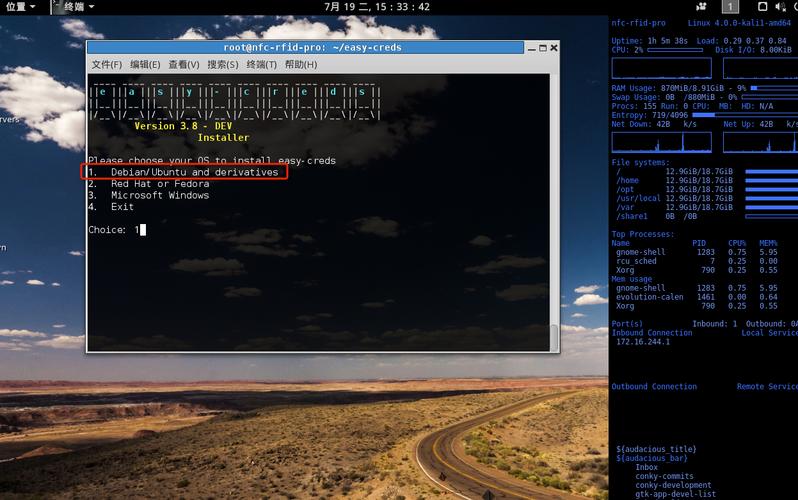Open the 位置 places menu in top bar
The width and height of the screenshot is (798, 500).
[x=20, y=7]
